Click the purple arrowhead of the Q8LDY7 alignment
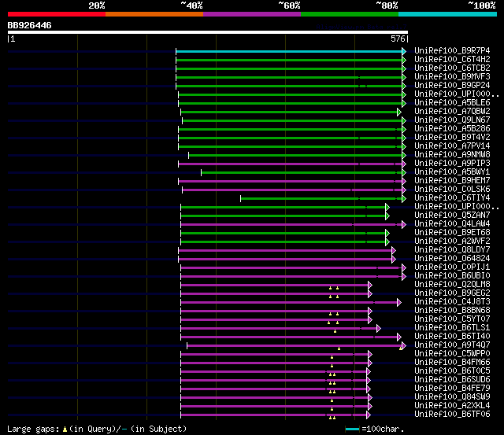Viewport: 504px width, 435px height. point(394,250)
